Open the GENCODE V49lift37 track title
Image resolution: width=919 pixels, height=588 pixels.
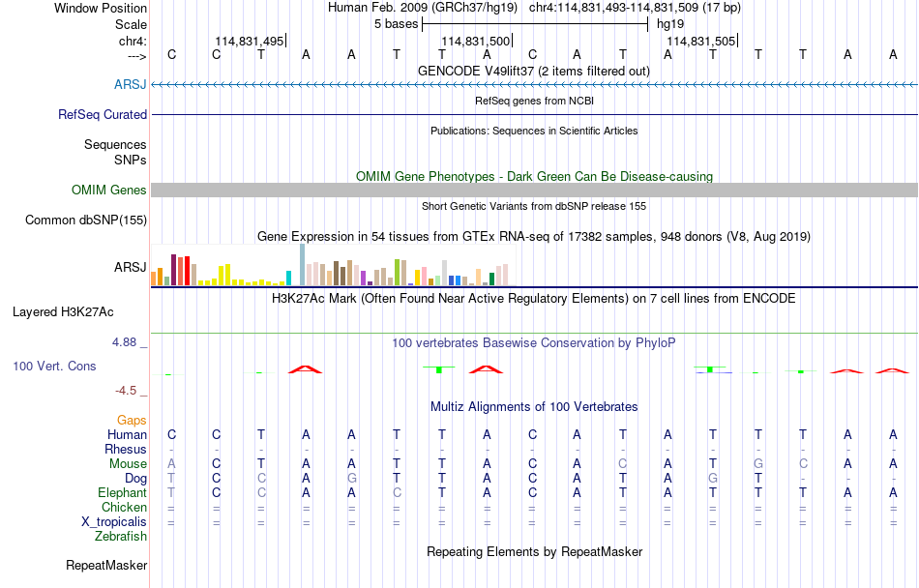[x=533, y=71]
